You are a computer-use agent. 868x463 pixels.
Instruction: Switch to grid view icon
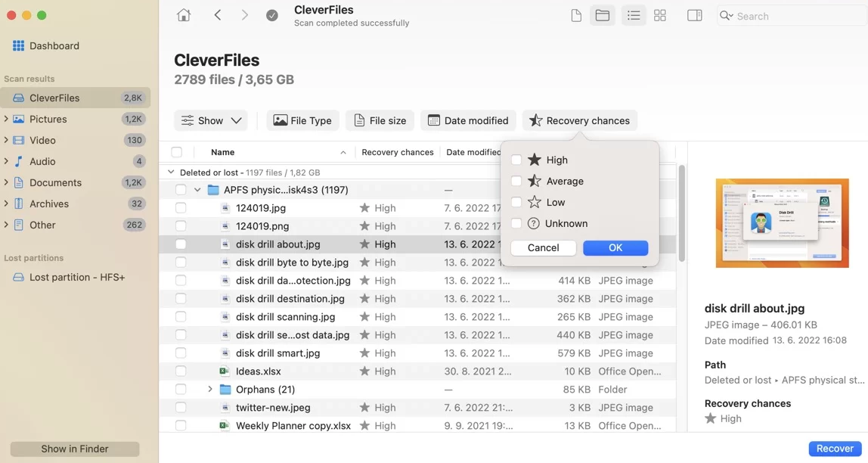click(x=660, y=16)
